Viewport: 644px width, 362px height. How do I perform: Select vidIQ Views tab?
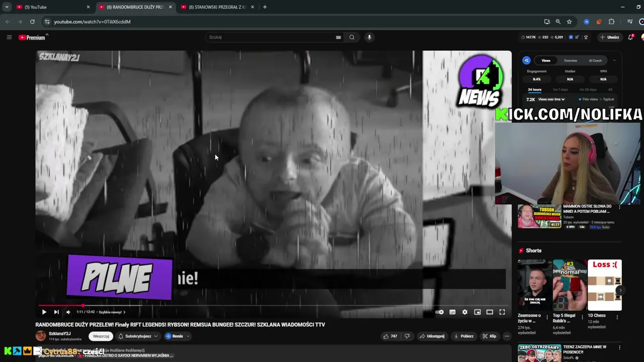coord(545,60)
